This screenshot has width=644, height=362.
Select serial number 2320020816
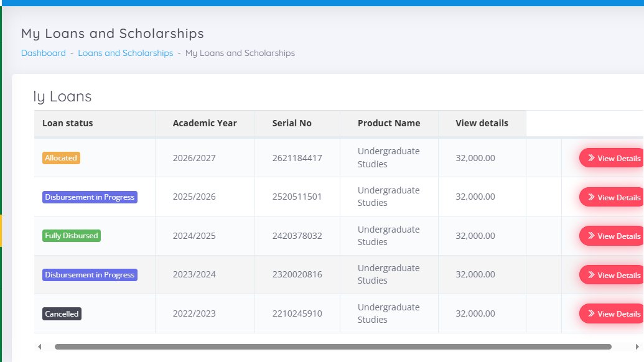297,274
